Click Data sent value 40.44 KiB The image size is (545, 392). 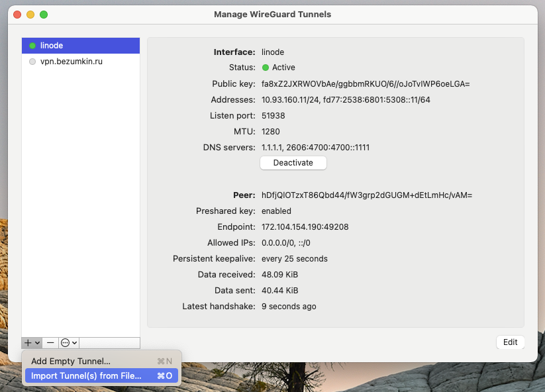point(280,291)
